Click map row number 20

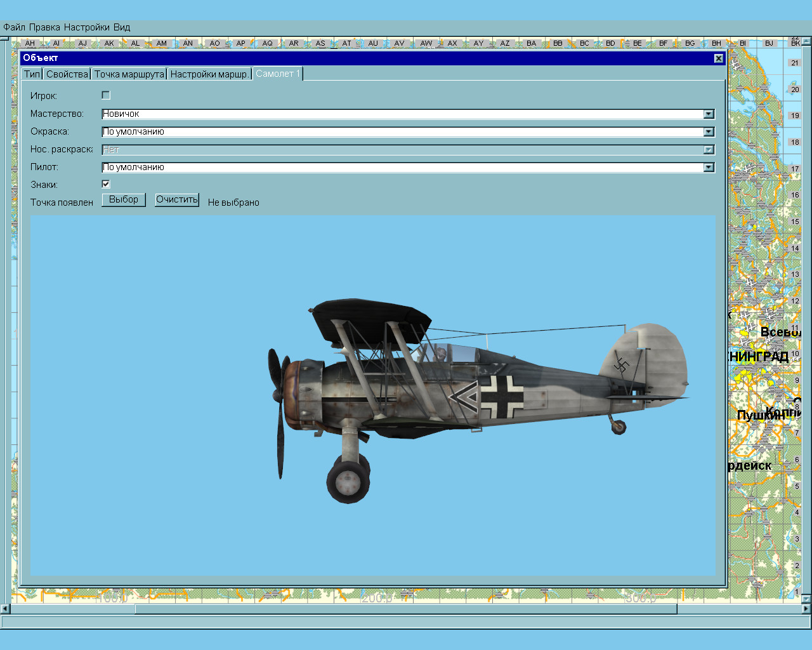(795, 90)
